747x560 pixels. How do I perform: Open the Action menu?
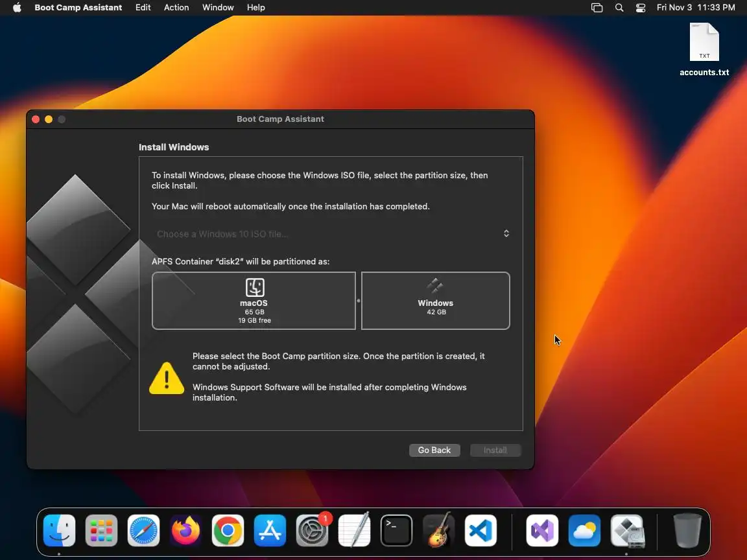coord(176,8)
